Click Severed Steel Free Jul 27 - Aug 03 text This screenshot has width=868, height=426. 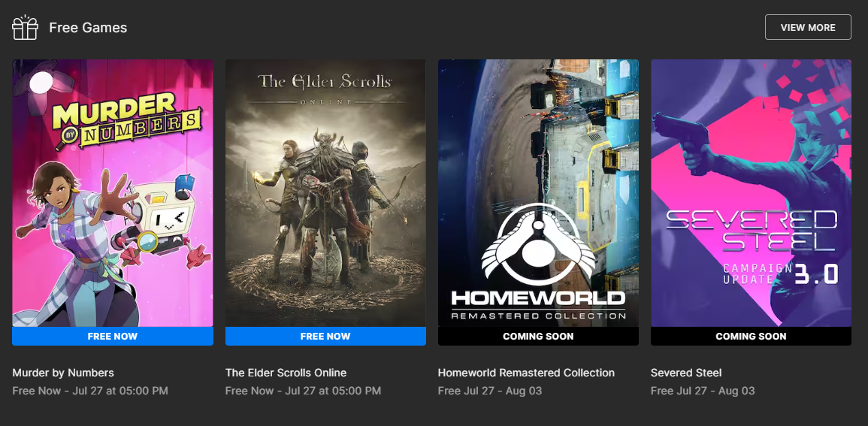(703, 391)
